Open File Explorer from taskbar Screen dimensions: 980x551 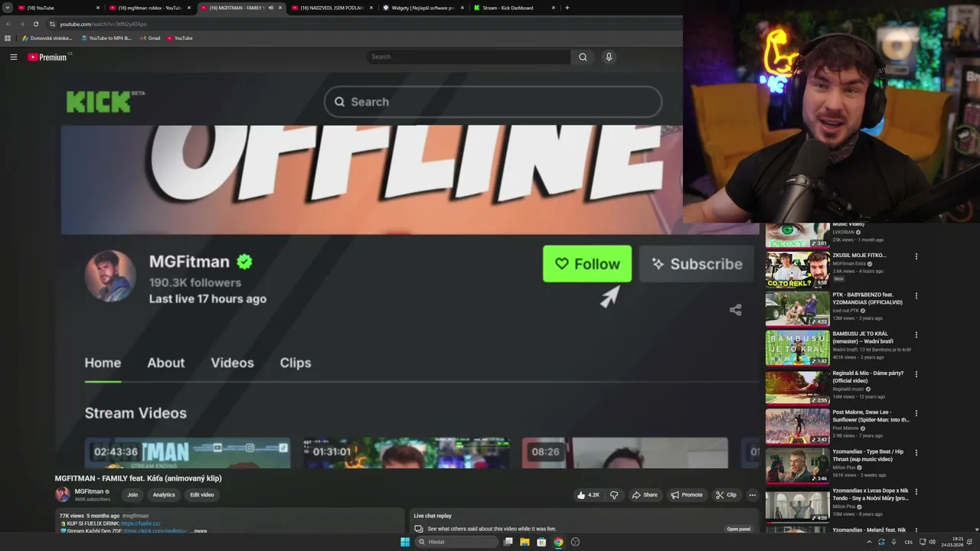click(x=524, y=542)
